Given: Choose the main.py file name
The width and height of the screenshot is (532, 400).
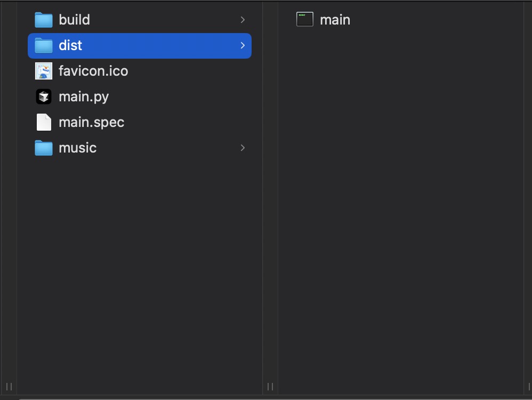Looking at the screenshot, I should pyautogui.click(x=84, y=97).
